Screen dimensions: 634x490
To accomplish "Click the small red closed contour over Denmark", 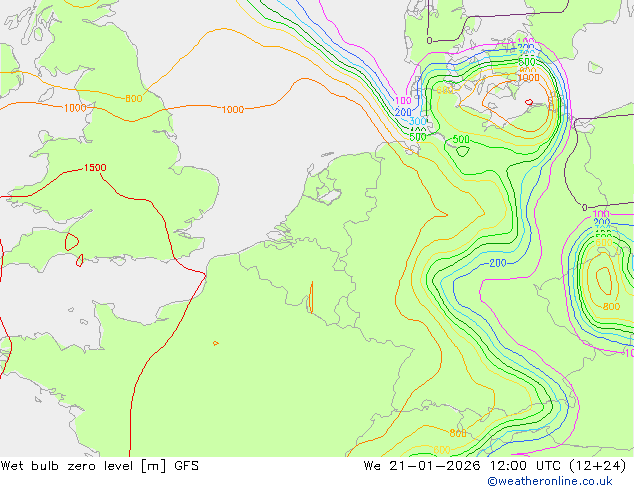I will pyautogui.click(x=529, y=102).
